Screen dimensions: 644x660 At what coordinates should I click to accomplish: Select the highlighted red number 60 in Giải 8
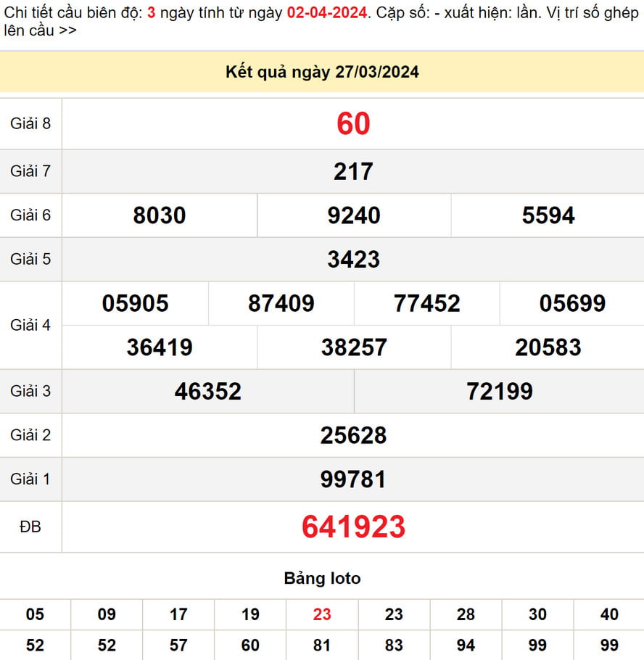[353, 123]
